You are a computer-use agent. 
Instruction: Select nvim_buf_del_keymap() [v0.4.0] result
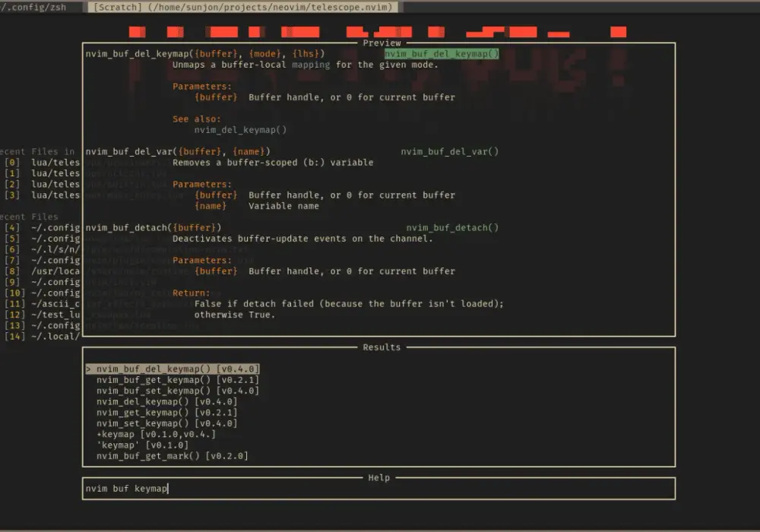click(x=173, y=369)
